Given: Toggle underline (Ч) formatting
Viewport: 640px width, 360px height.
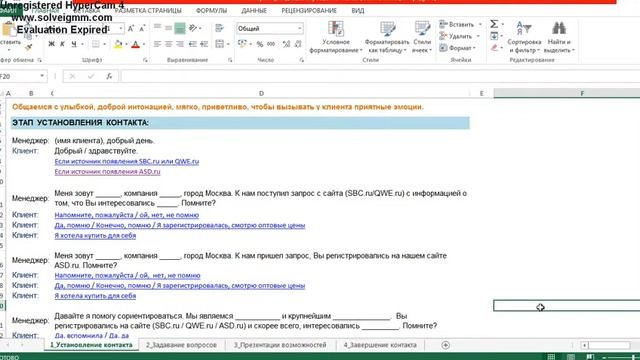Looking at the screenshot, I should [74, 44].
